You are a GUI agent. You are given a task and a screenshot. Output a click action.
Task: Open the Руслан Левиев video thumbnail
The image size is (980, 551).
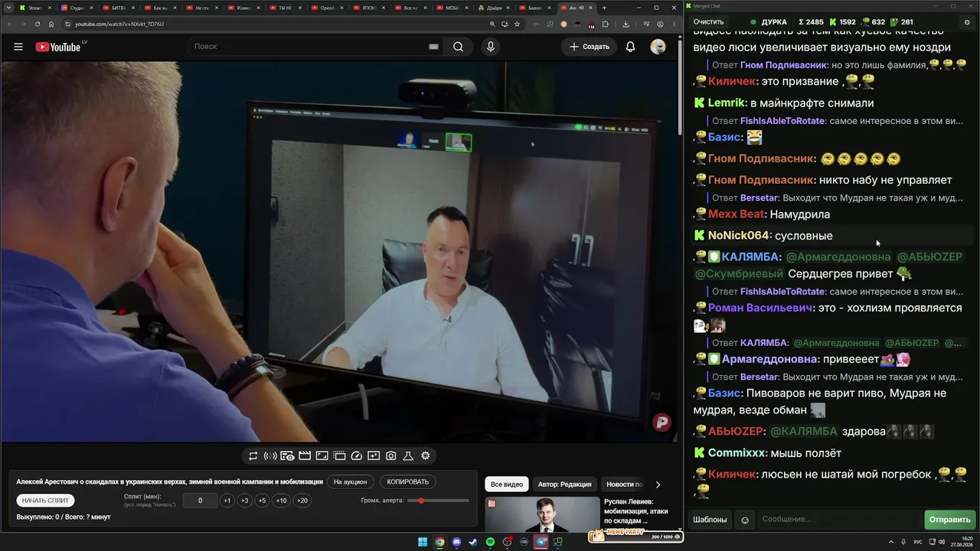[x=543, y=514]
